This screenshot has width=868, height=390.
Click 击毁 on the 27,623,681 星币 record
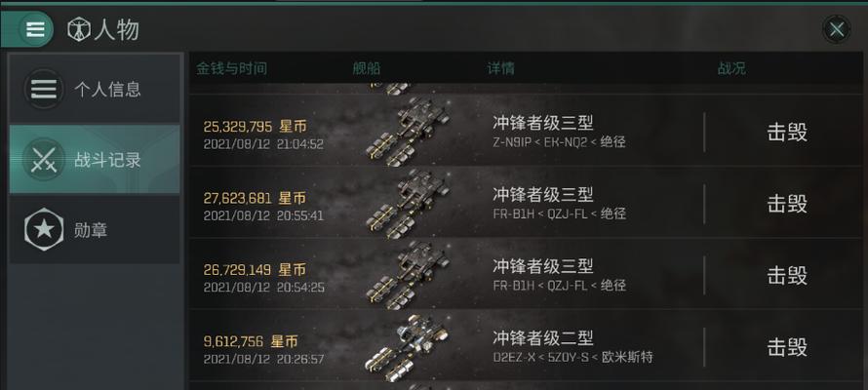tap(787, 204)
